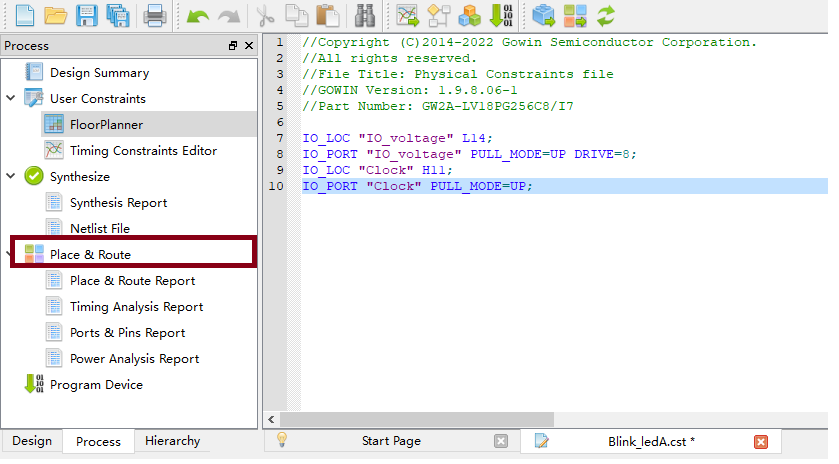The height and width of the screenshot is (464, 839).
Task: Launch Timing Constraints Editor from toolbar
Action: [407, 16]
